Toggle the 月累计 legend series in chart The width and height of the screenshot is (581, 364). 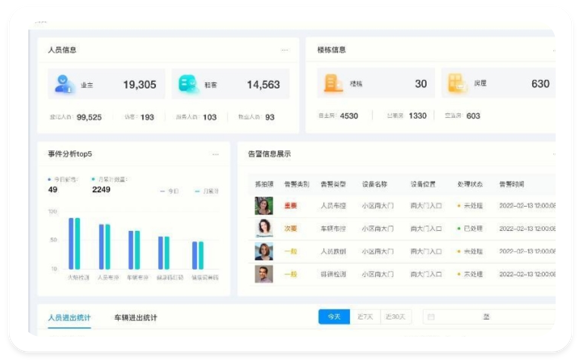[x=207, y=191]
